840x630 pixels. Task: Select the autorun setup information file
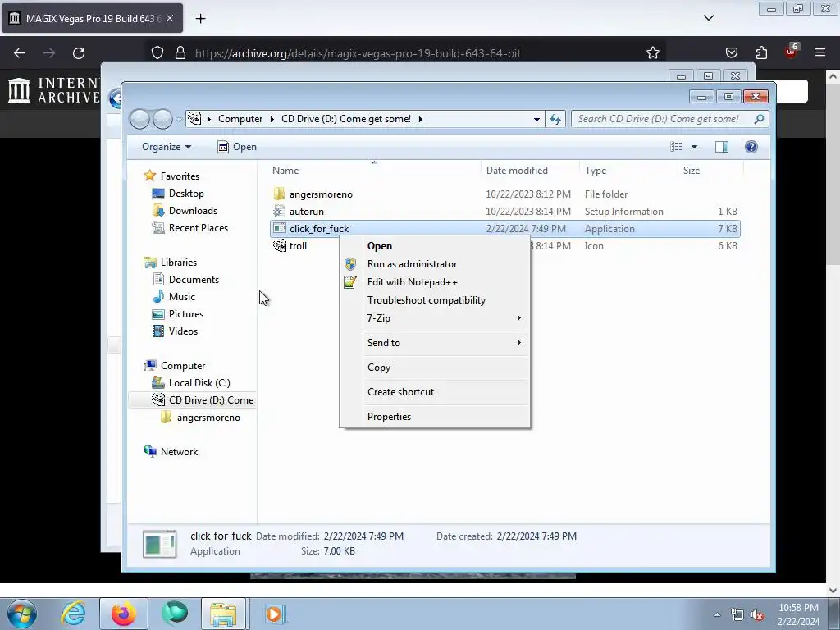[x=307, y=212]
